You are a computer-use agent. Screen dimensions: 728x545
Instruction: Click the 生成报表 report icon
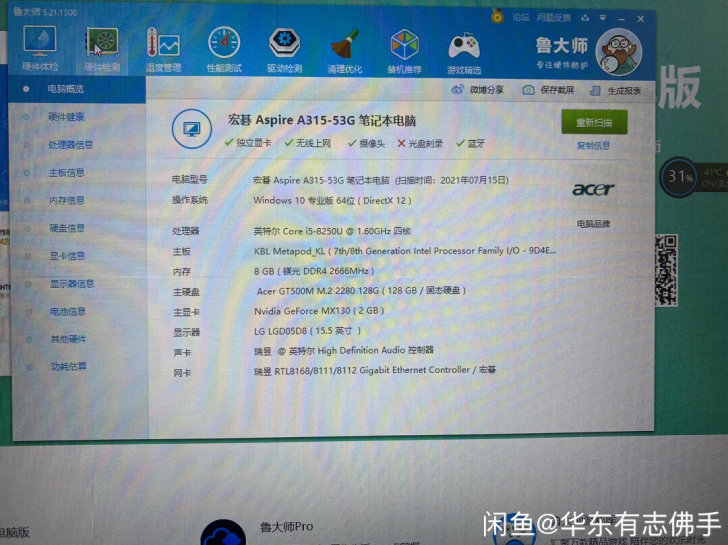click(595, 91)
